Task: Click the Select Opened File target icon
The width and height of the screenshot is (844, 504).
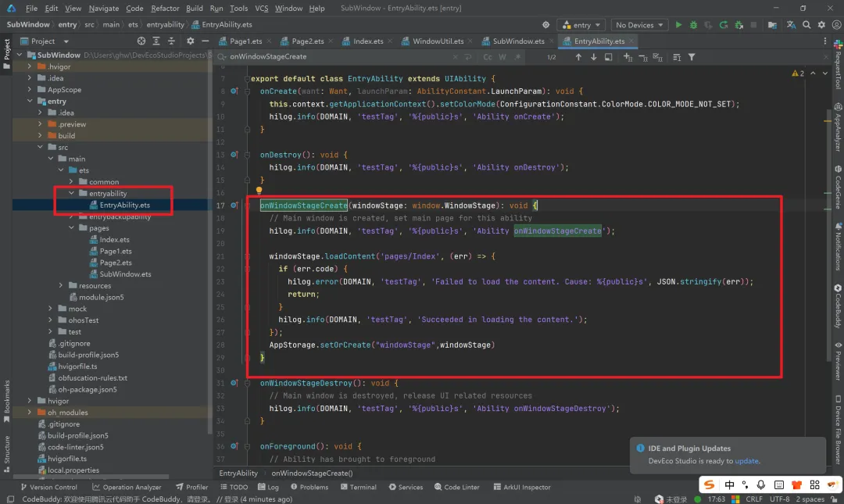Action: click(x=141, y=41)
